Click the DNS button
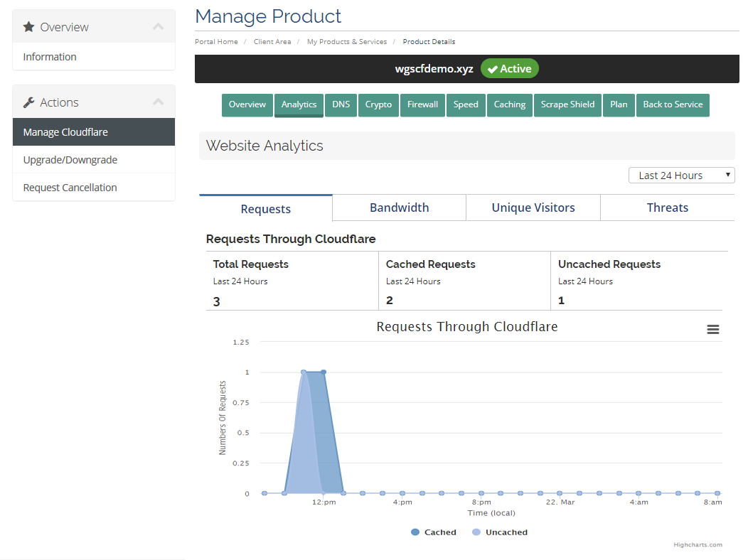The height and width of the screenshot is (560, 748). pyautogui.click(x=341, y=104)
